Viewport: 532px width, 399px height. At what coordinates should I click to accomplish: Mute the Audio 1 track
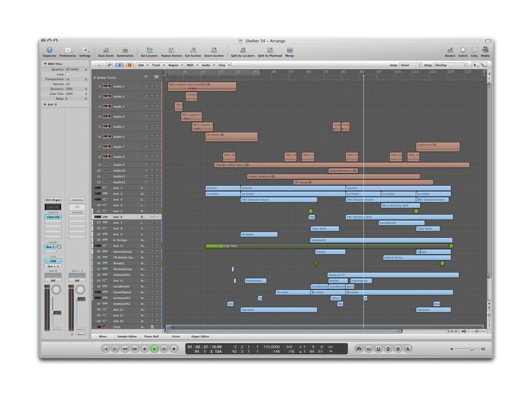(146, 86)
